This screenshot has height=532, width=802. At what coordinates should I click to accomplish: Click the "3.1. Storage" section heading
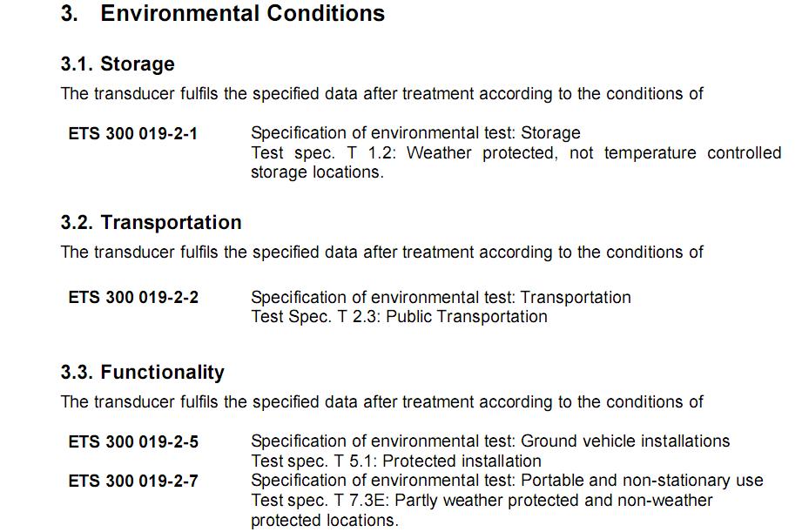tap(118, 64)
